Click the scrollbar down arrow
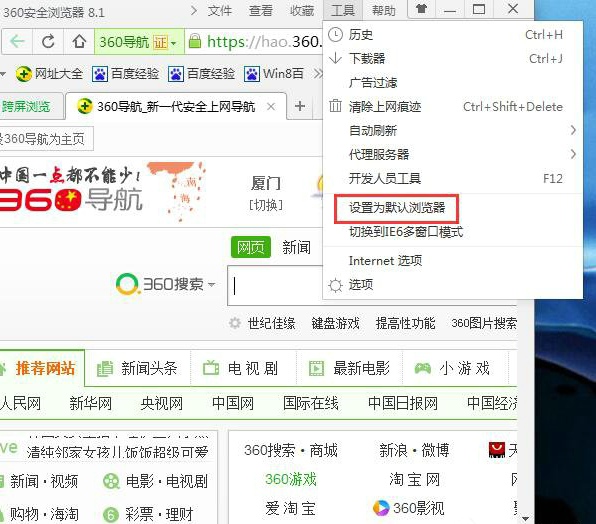The height and width of the screenshot is (524, 596). tap(525, 518)
